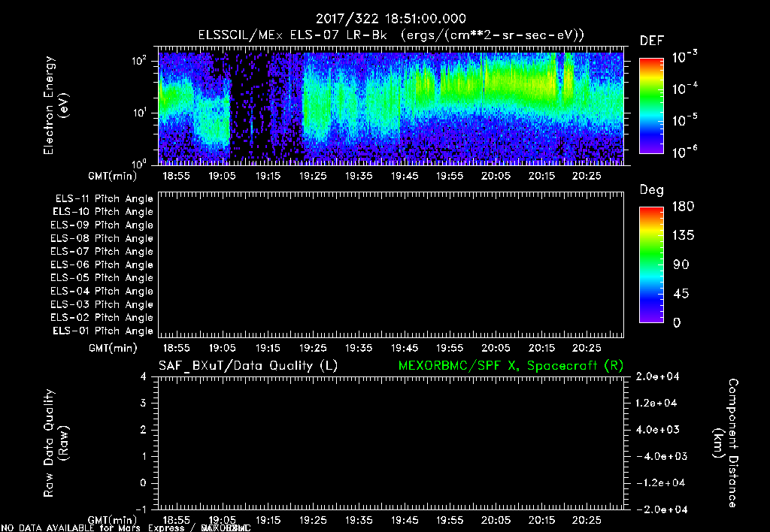Image resolution: width=770 pixels, height=532 pixels.
Task: Click the 20:25 tick label under the spectrogram
Action: [587, 176]
